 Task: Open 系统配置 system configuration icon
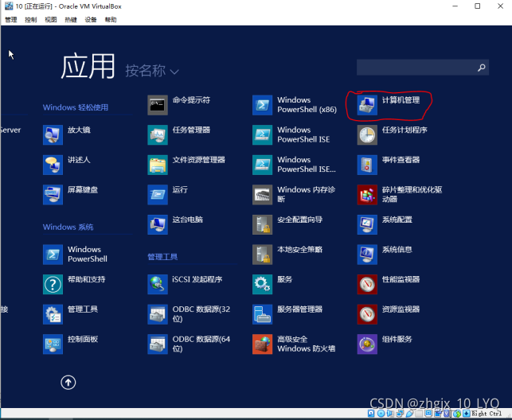click(x=367, y=224)
